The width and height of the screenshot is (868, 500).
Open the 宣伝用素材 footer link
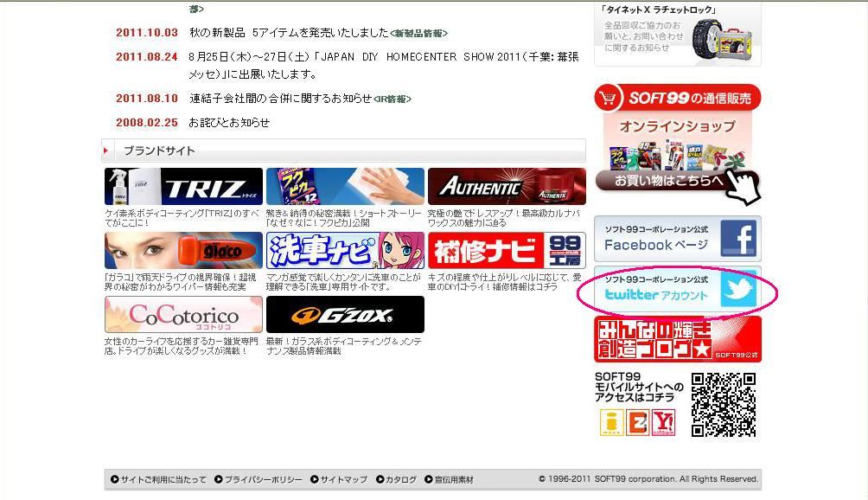(x=449, y=479)
